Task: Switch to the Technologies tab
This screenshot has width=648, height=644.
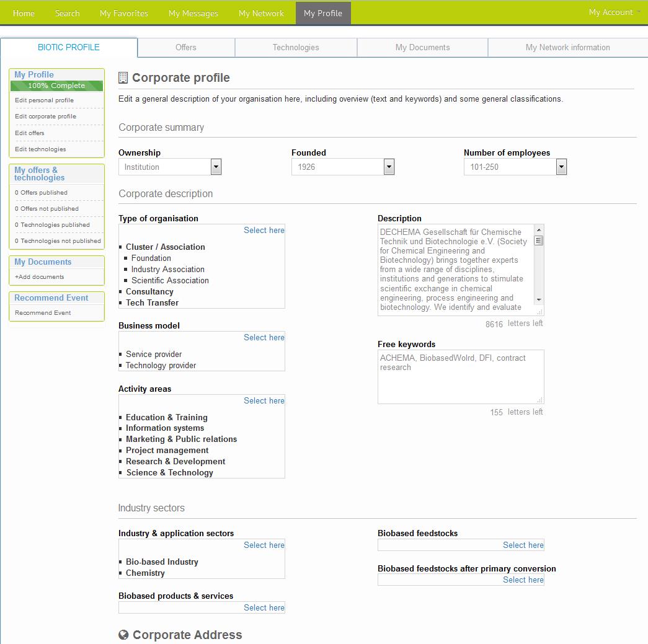Action: coord(296,47)
